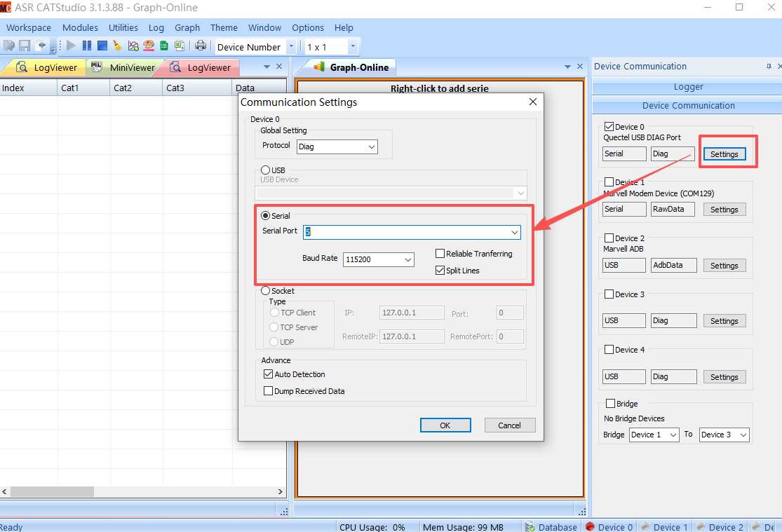Viewport: 782px width, 532px height.
Task: Close the Communication Settings dialog with X
Action: 532,102
